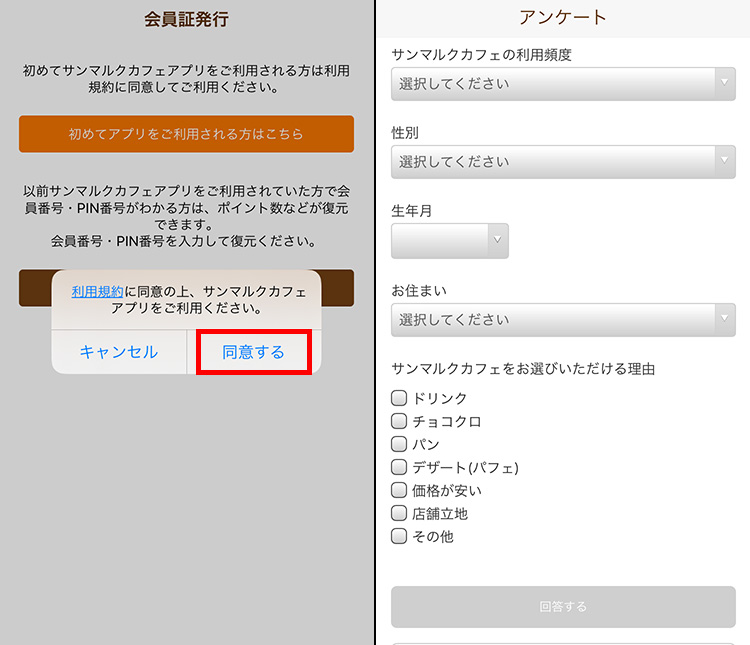Check the その他 checkbox

(x=399, y=536)
